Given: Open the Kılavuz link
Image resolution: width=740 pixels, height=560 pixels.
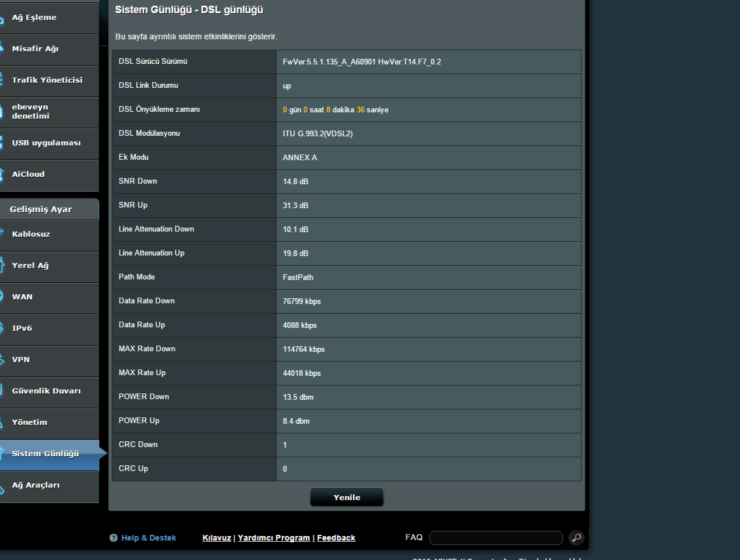Looking at the screenshot, I should click(x=217, y=538).
